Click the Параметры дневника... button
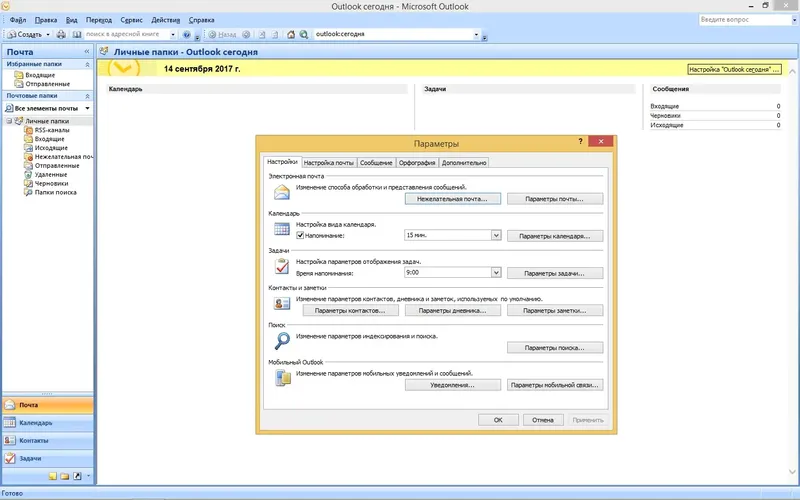Image resolution: width=800 pixels, height=500 pixels. 453,311
